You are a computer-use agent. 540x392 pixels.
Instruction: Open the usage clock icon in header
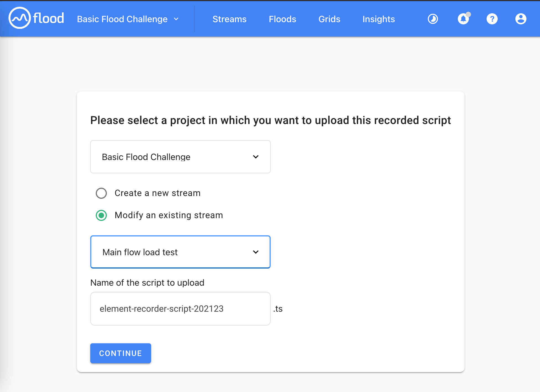433,19
